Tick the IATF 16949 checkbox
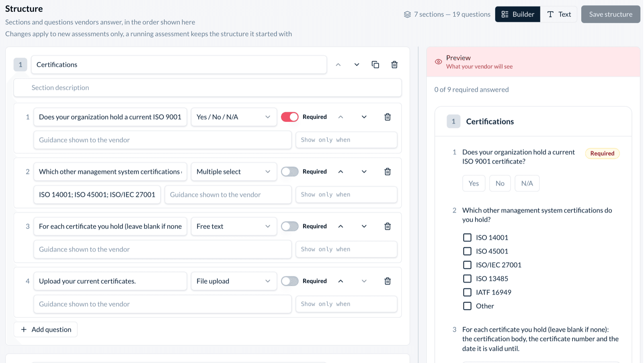This screenshot has width=644, height=363. tap(467, 292)
